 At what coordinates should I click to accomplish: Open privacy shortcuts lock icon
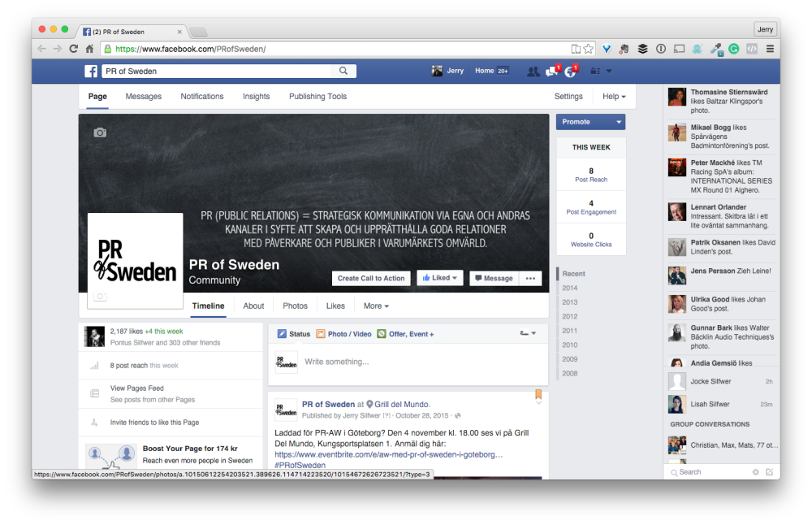(595, 71)
